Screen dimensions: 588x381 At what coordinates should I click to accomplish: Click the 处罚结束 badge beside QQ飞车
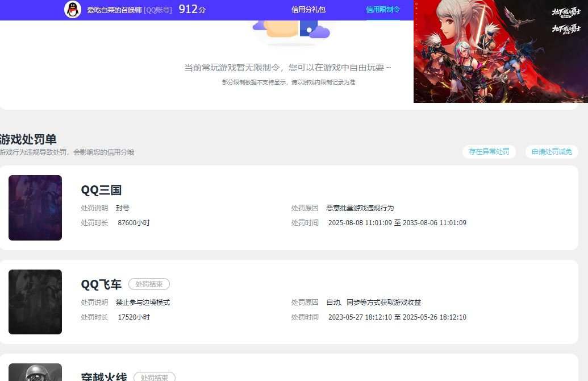149,284
